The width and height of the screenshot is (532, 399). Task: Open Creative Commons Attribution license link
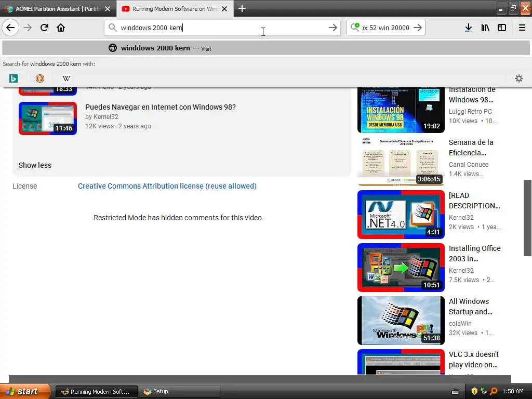pyautogui.click(x=167, y=186)
